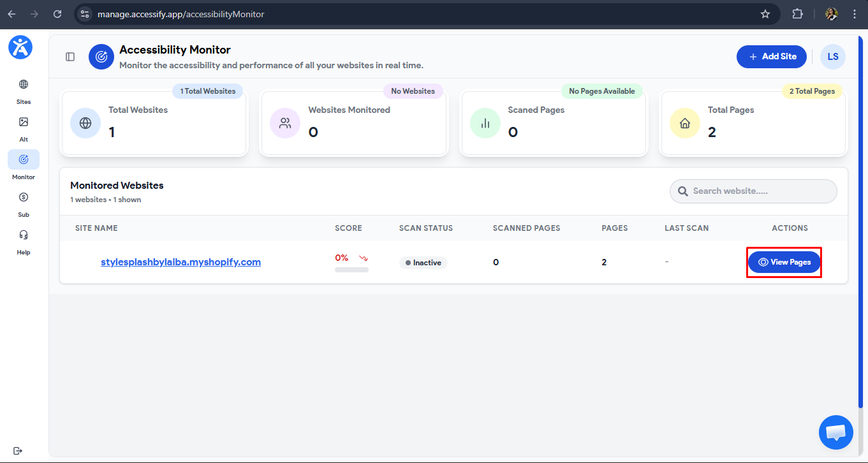Click the Accessibility Monitor target icon in header
This screenshot has height=463, width=868.
pyautogui.click(x=101, y=57)
